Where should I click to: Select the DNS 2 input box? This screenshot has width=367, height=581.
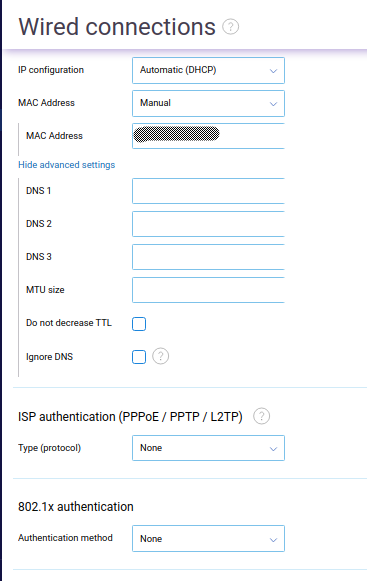[x=208, y=224]
